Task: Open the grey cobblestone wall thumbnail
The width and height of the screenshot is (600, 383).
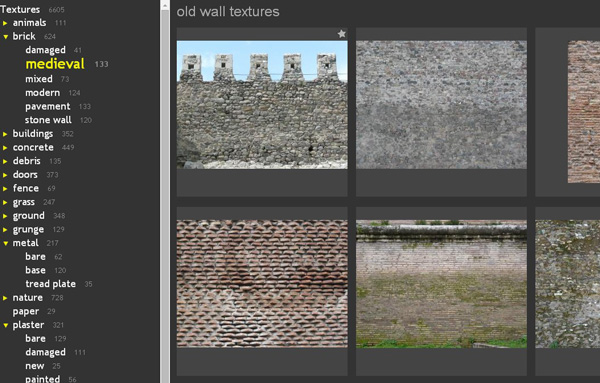Action: pos(441,105)
